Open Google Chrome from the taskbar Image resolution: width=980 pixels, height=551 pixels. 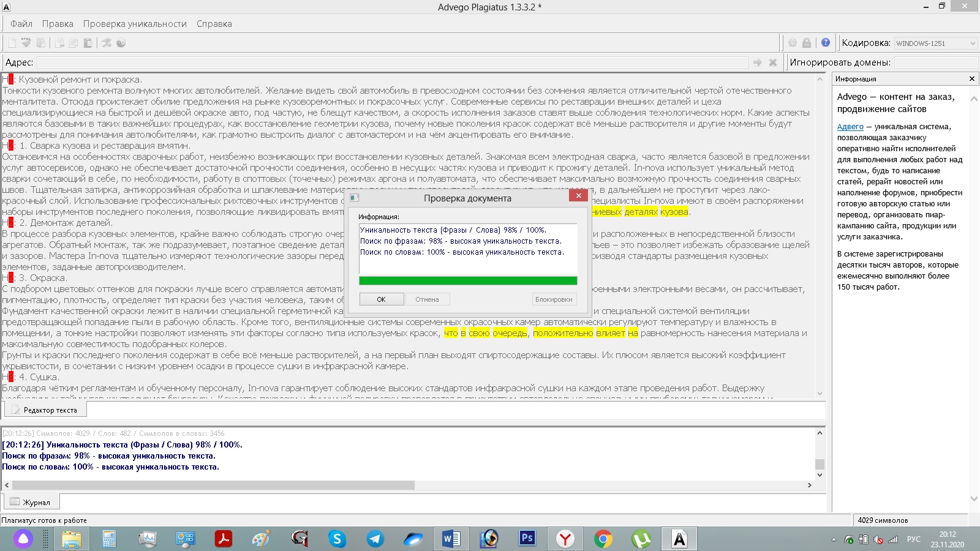click(x=603, y=539)
